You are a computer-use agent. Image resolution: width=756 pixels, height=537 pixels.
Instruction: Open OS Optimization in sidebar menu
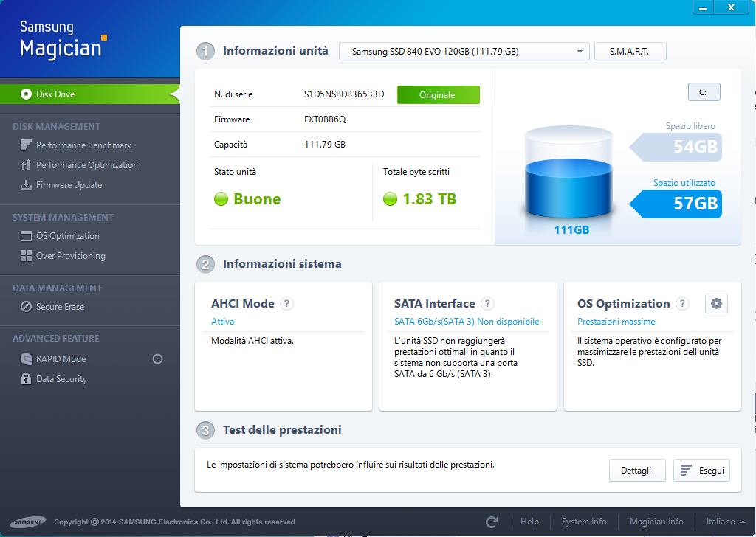click(67, 236)
